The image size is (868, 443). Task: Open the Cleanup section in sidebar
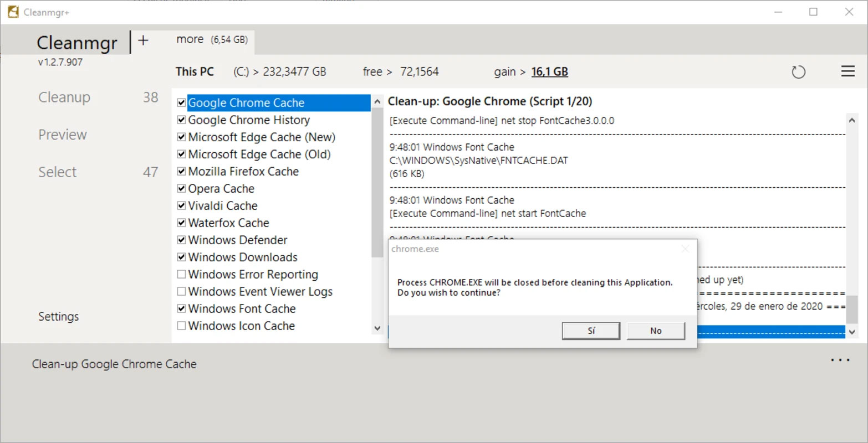(64, 97)
